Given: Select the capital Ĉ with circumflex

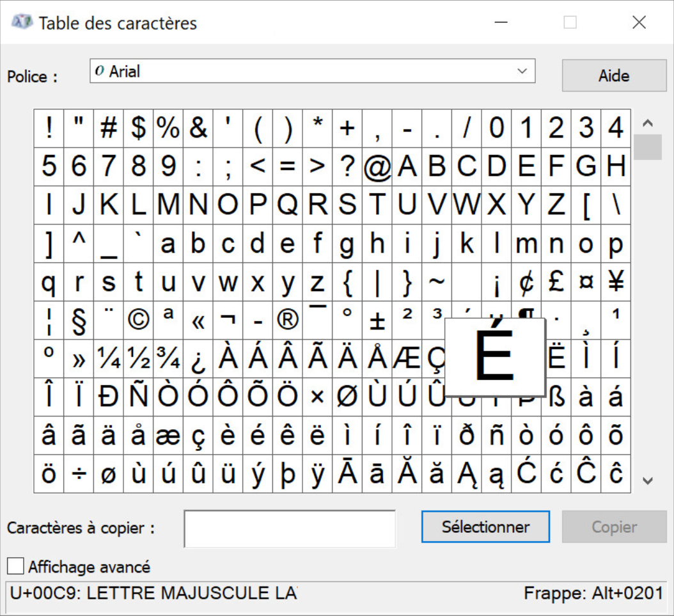Looking at the screenshot, I should (x=586, y=474).
